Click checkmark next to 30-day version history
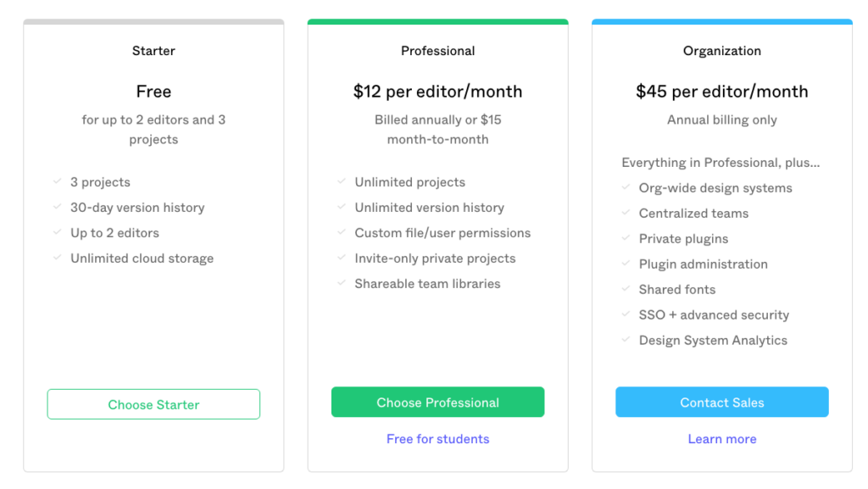The width and height of the screenshot is (868, 489). pyautogui.click(x=57, y=207)
